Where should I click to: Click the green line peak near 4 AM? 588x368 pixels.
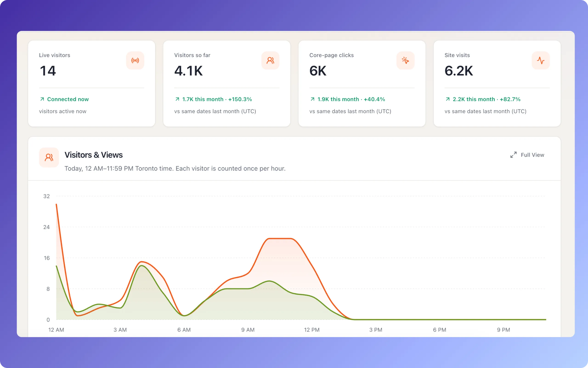142,265
